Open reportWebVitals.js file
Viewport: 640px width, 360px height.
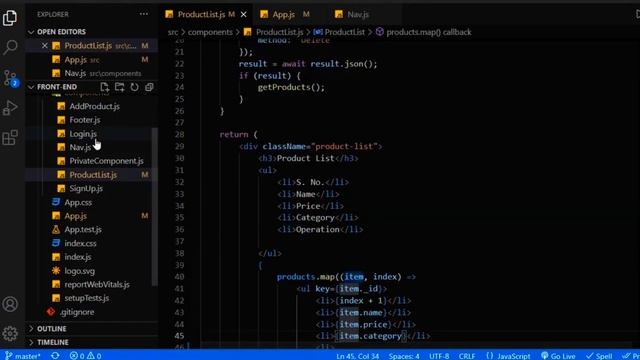pos(97,284)
